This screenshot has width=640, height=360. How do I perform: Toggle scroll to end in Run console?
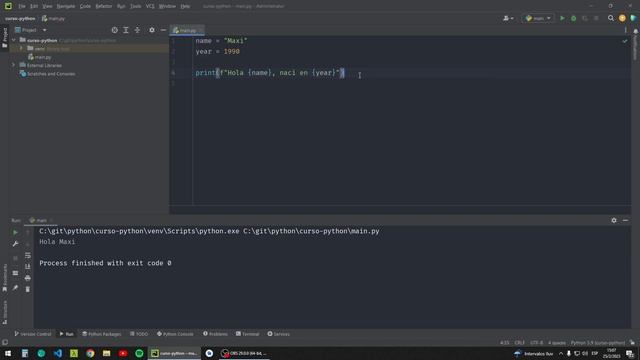click(x=28, y=267)
